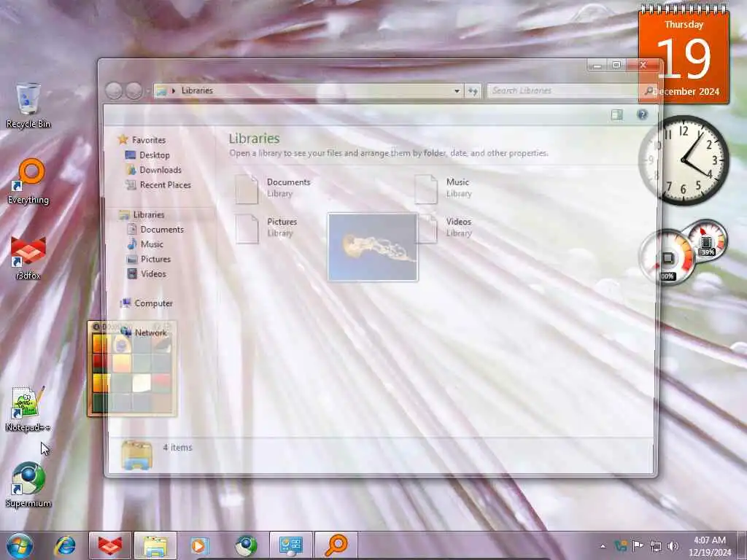Screen dimensions: 747x560
Task: Open the Recycle Bin desktop icon
Action: point(28,106)
